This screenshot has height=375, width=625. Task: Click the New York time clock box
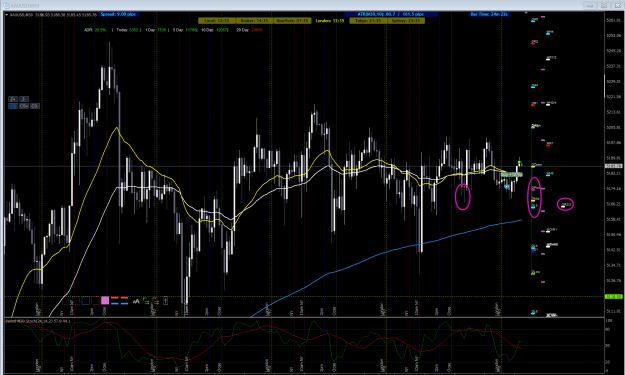pos(292,21)
